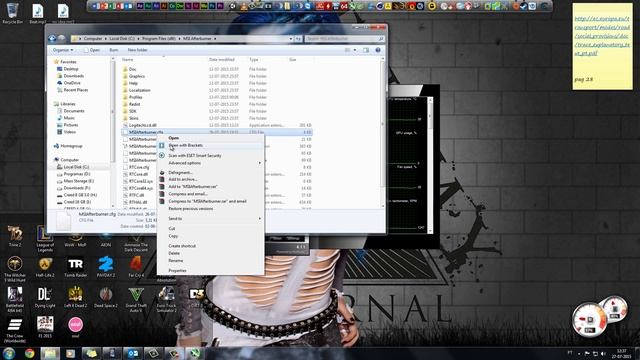Expand the address bar history dropdown
This screenshot has height=360, width=640.
[291, 39]
